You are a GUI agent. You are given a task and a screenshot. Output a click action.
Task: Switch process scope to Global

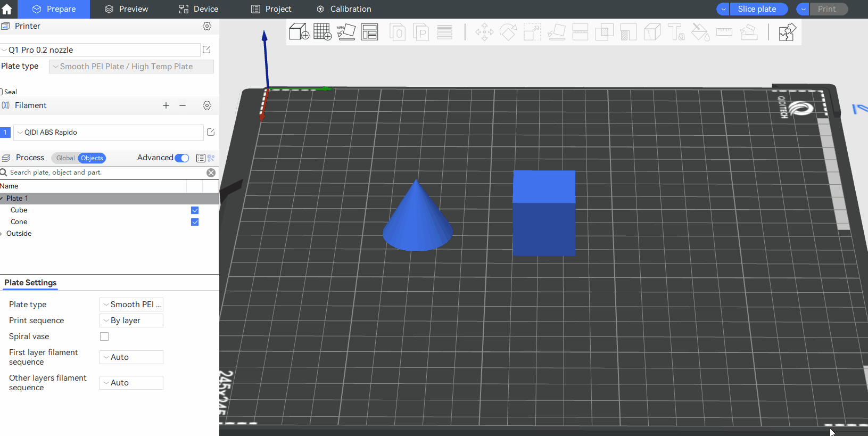65,158
